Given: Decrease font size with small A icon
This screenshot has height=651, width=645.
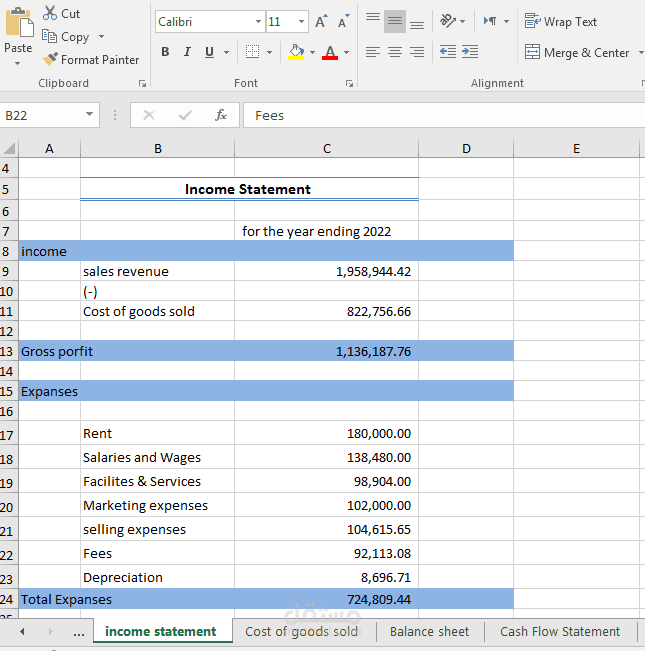Looking at the screenshot, I should coord(343,21).
